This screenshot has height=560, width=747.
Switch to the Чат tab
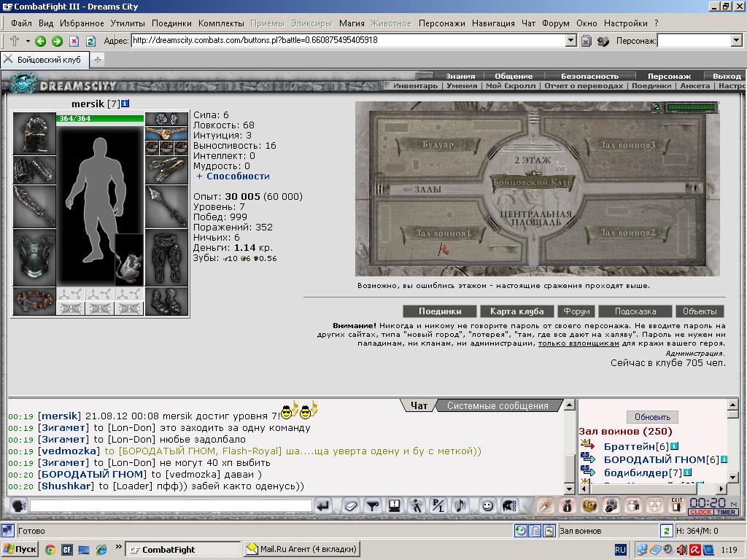pos(419,405)
